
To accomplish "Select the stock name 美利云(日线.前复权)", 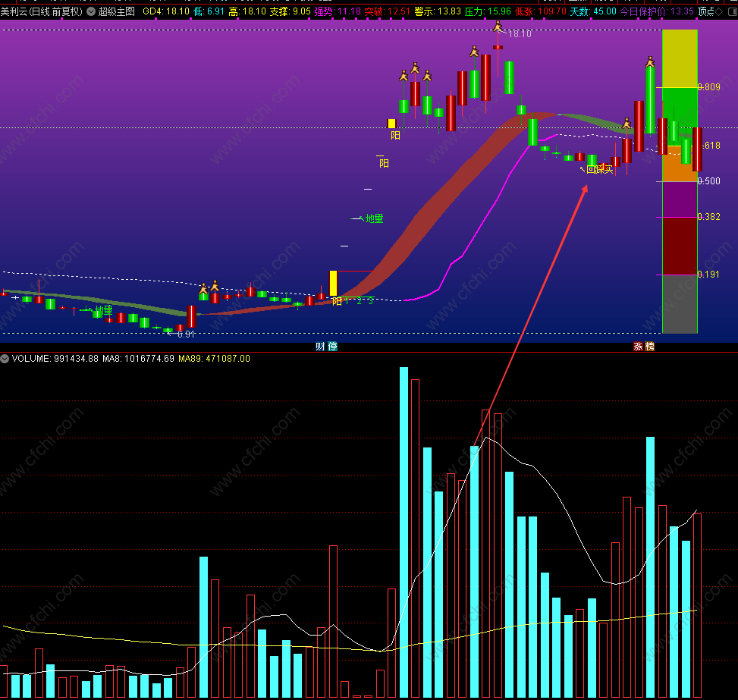I will coord(42,11).
